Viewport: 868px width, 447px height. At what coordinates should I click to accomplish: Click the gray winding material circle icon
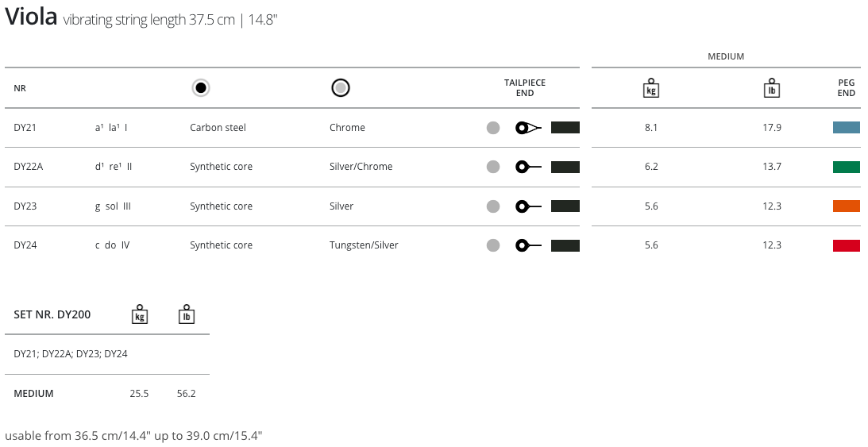[x=341, y=88]
